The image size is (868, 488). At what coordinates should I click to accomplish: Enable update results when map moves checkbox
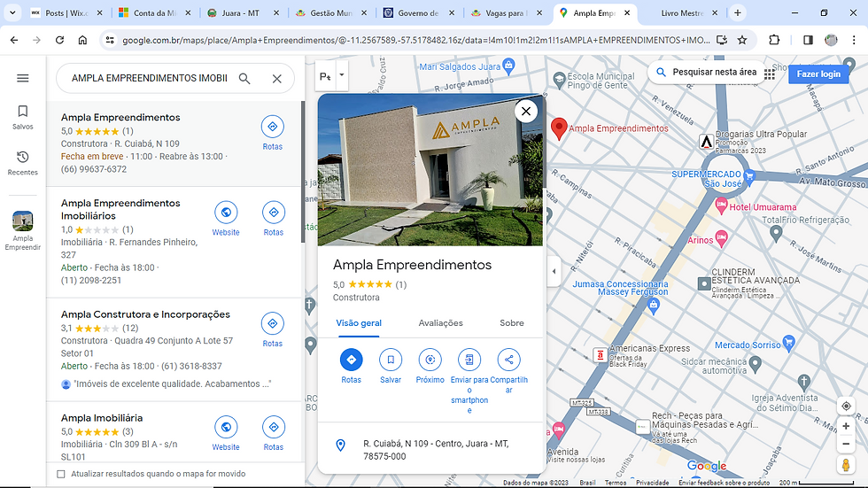coord(61,474)
